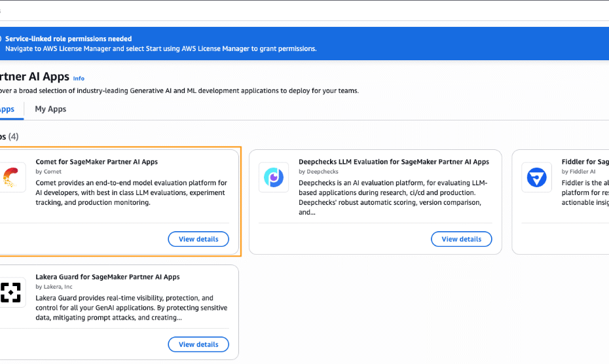Screen dimensions: 609x364
Task: Click the Fiddler for SageMaker card title
Action: 585,162
